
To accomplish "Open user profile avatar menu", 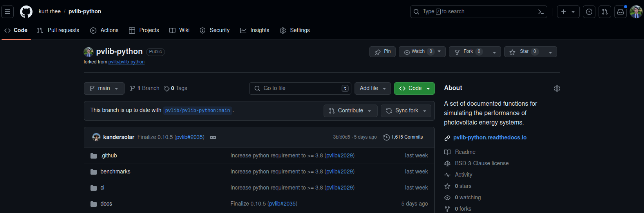I will click(636, 12).
